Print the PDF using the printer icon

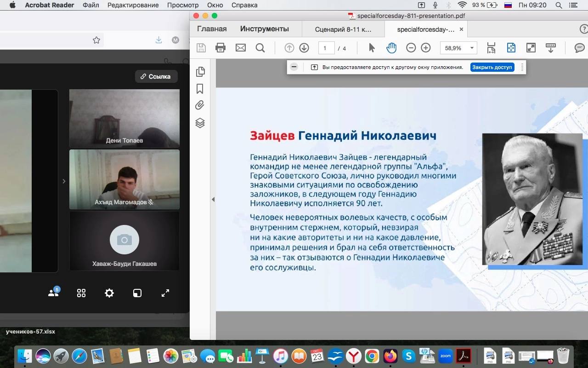point(220,48)
